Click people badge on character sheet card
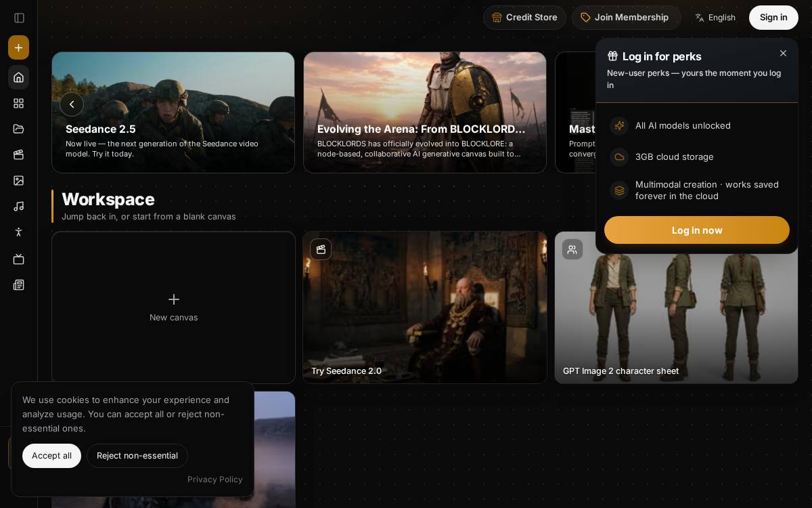Image resolution: width=812 pixels, height=508 pixels. [572, 249]
